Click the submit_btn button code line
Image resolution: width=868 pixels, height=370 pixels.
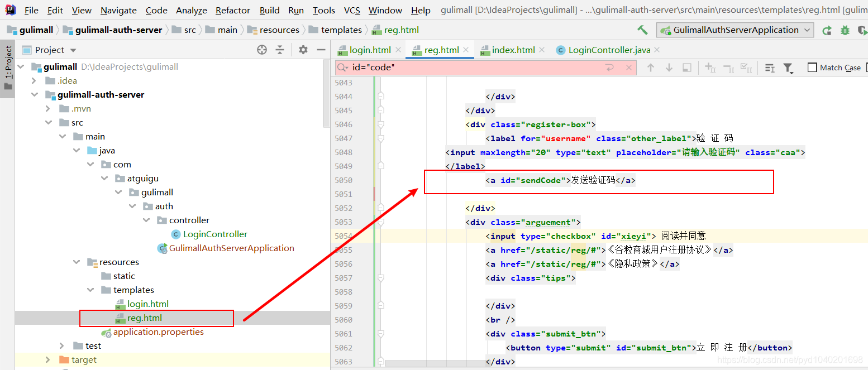tap(649, 348)
